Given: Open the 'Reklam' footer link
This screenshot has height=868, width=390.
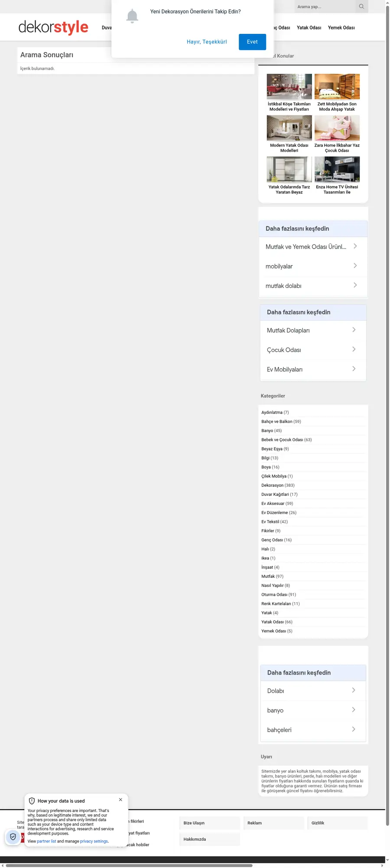Looking at the screenshot, I should 273,823.
